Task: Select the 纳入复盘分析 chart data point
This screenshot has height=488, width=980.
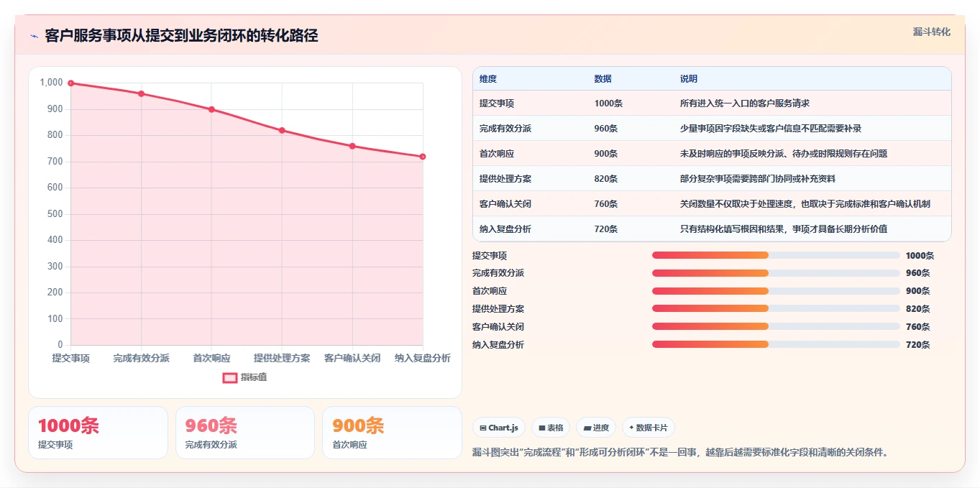Action: [423, 157]
